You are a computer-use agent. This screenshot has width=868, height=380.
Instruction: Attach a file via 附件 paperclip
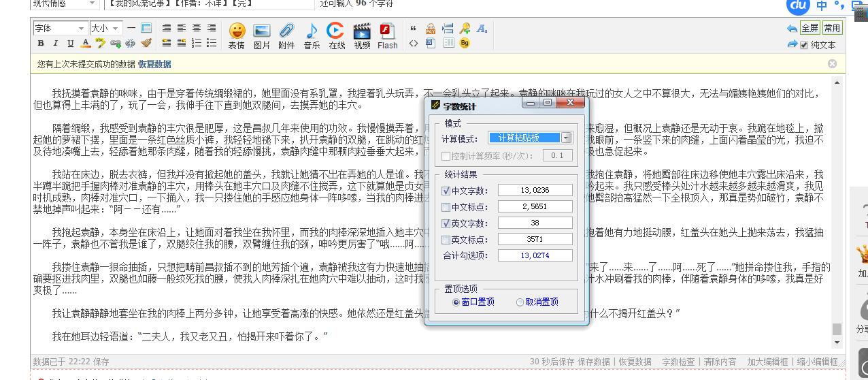(x=286, y=35)
